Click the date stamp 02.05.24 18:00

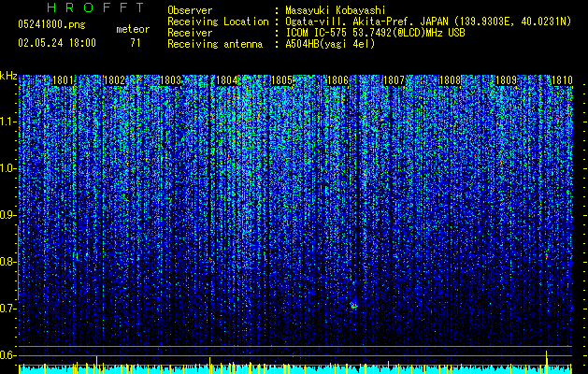click(57, 43)
